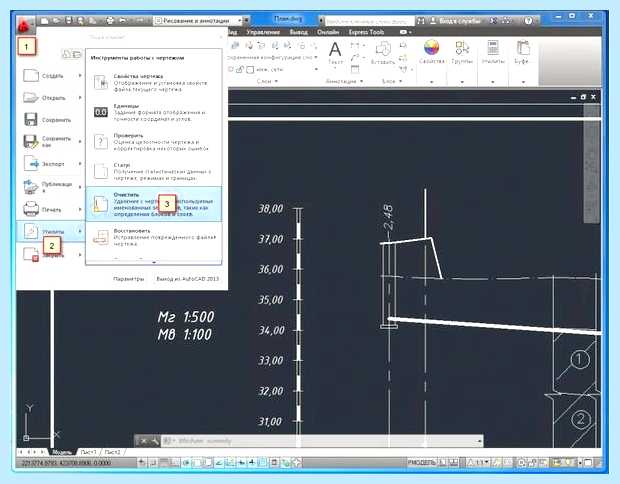
Task: Expand the Слои panel title
Action: click(267, 81)
